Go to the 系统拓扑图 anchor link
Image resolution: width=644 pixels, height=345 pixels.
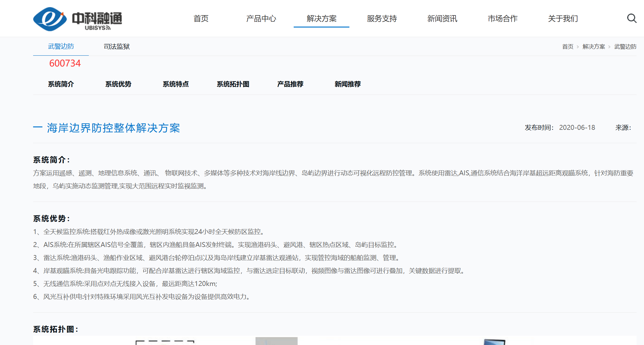click(x=233, y=84)
